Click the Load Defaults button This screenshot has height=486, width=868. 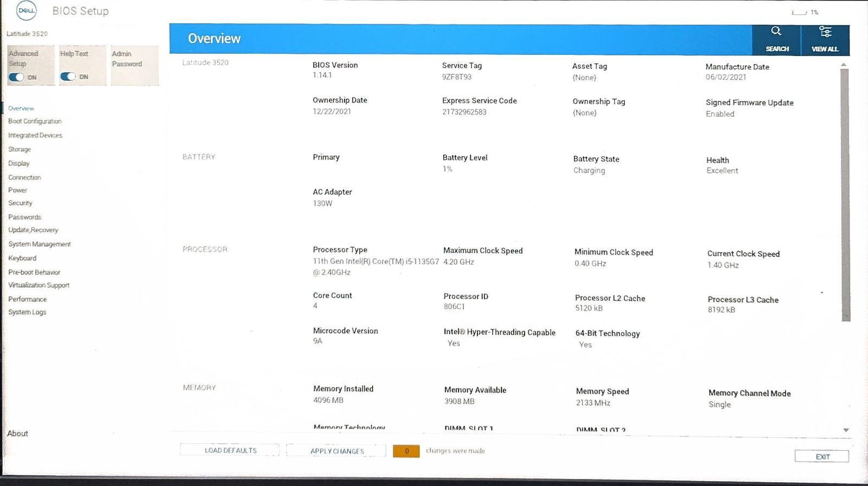click(x=230, y=450)
